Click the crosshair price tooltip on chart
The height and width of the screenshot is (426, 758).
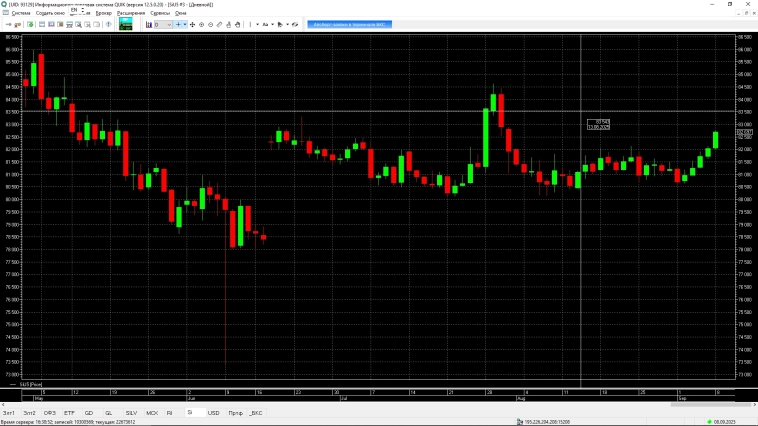click(598, 124)
